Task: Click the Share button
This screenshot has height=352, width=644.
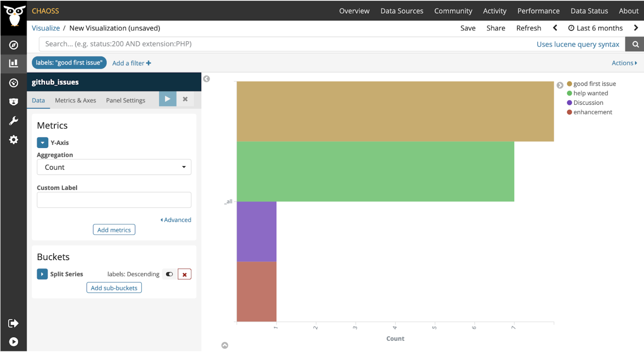Action: point(496,28)
